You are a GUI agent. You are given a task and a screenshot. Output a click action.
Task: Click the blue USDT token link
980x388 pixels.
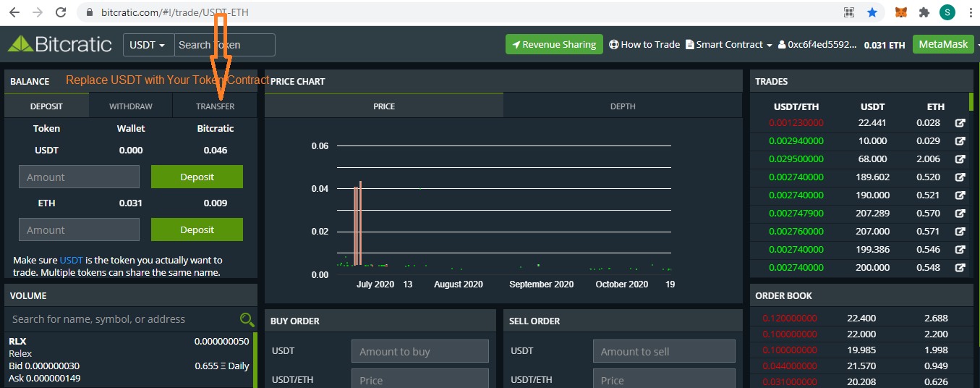pos(72,260)
